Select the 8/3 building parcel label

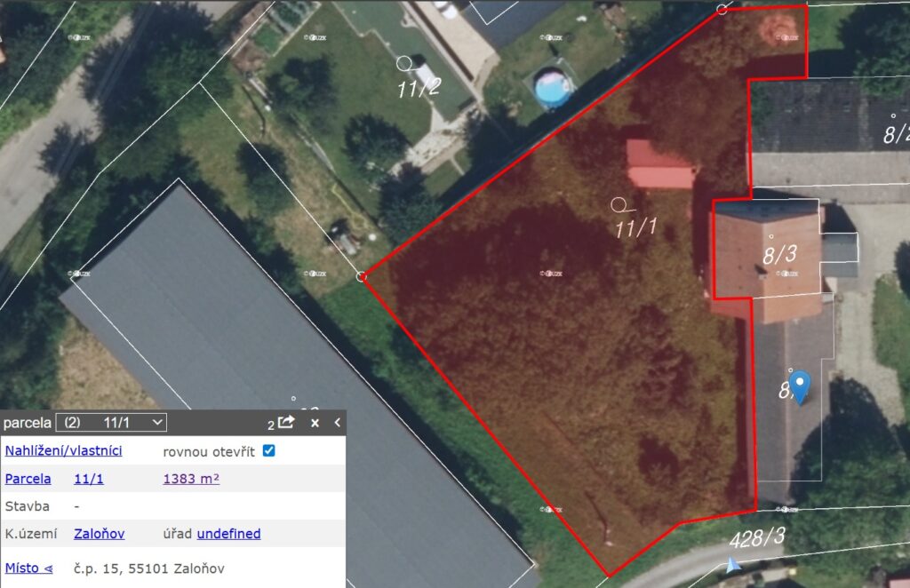click(779, 254)
